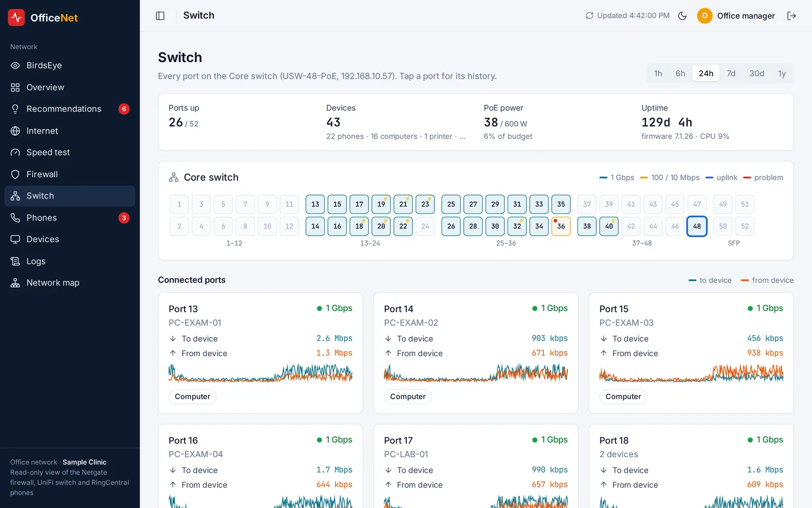Image resolution: width=812 pixels, height=508 pixels.
Task: Click the Phones handset icon
Action: point(15,218)
